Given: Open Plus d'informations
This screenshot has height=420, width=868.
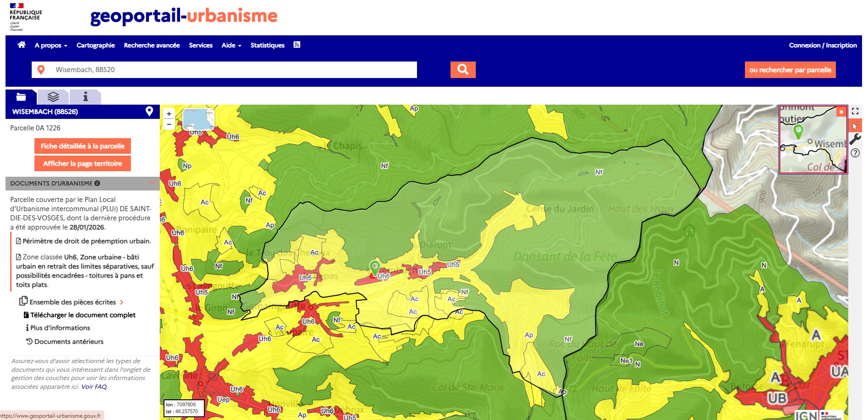Looking at the screenshot, I should click(58, 328).
